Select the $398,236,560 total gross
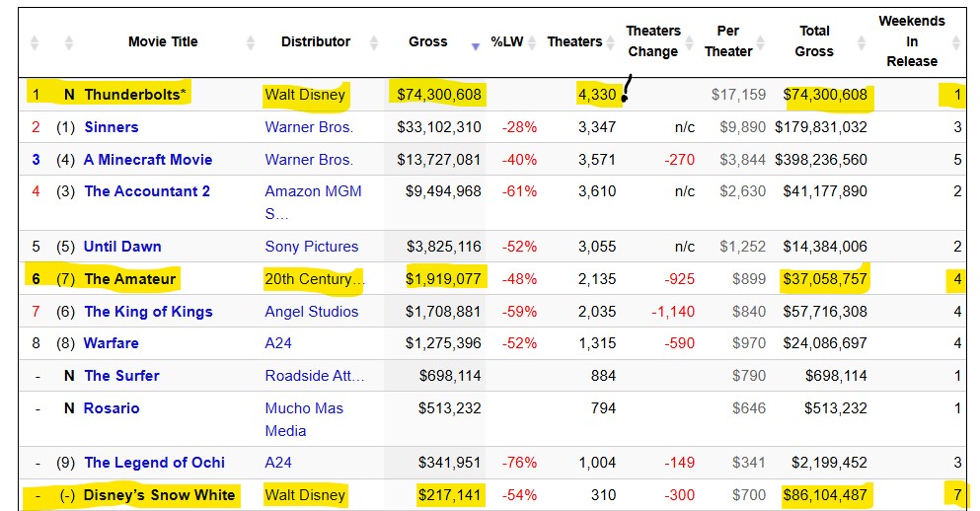Viewport: 980px width, 511px height. (x=821, y=159)
